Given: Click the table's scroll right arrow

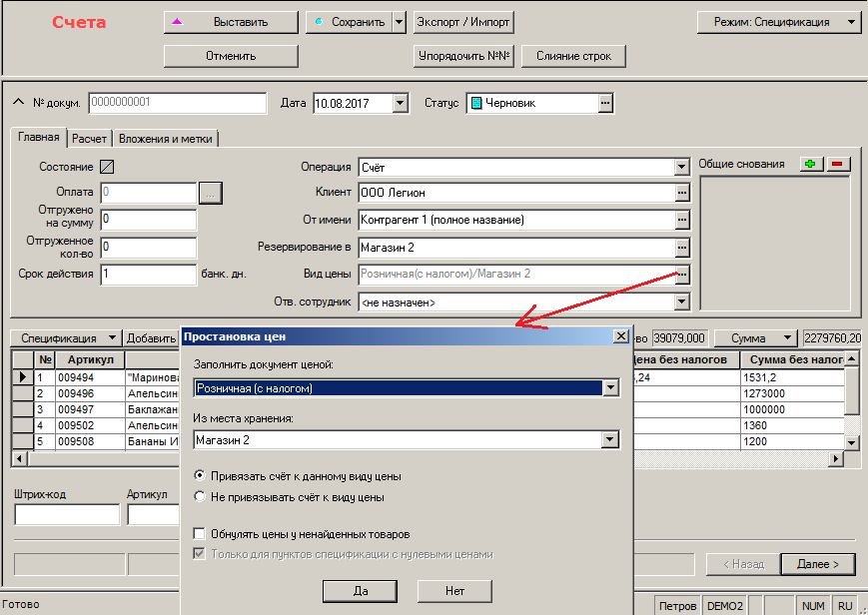Looking at the screenshot, I should [x=836, y=458].
